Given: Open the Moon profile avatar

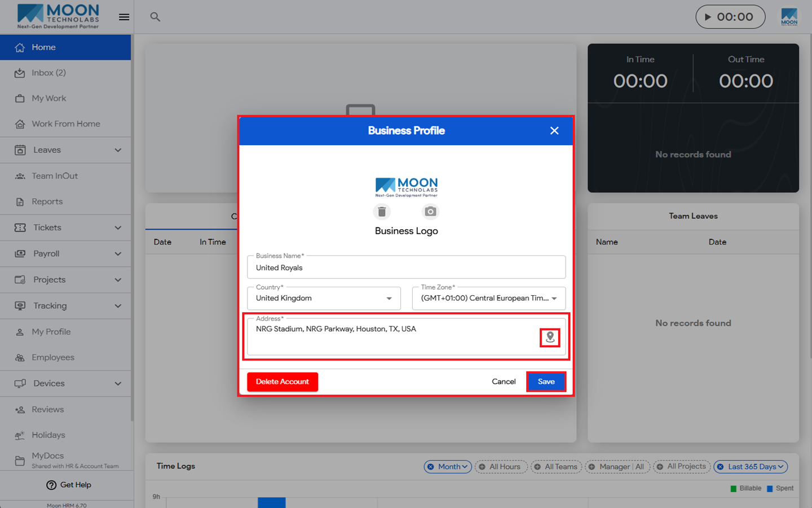Looking at the screenshot, I should pyautogui.click(x=789, y=17).
